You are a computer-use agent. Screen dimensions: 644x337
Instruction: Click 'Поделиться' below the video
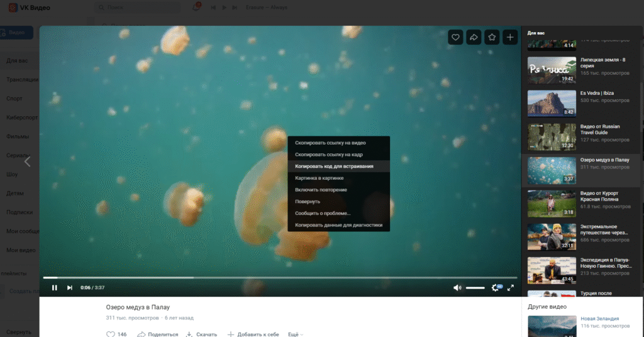pos(158,334)
